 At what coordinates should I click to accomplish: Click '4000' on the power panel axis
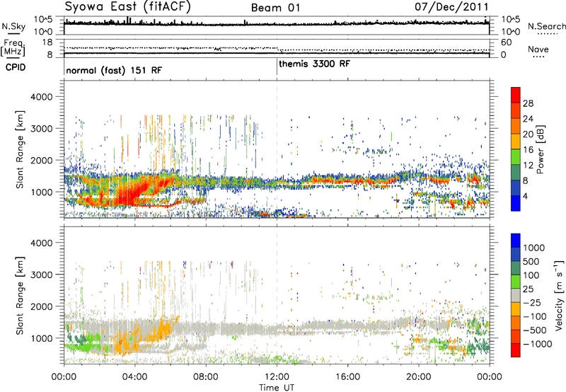pyautogui.click(x=41, y=97)
